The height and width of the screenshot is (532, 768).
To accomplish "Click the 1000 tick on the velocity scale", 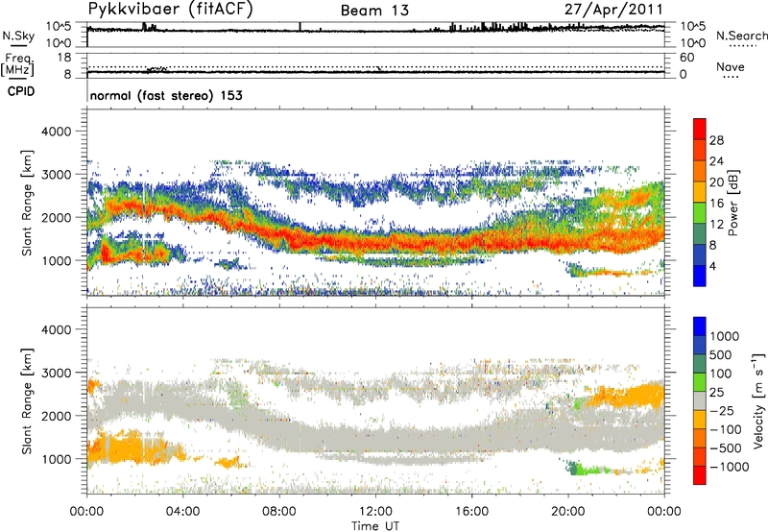I will pos(725,336).
